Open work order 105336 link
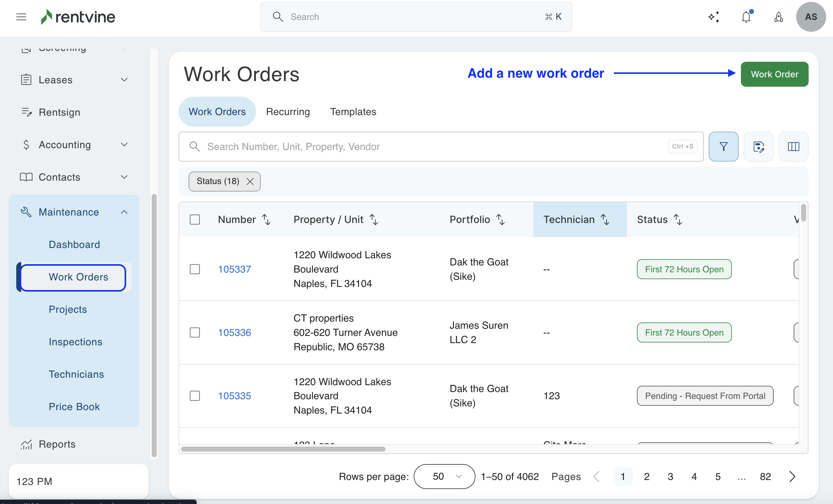The width and height of the screenshot is (833, 504). click(x=234, y=332)
